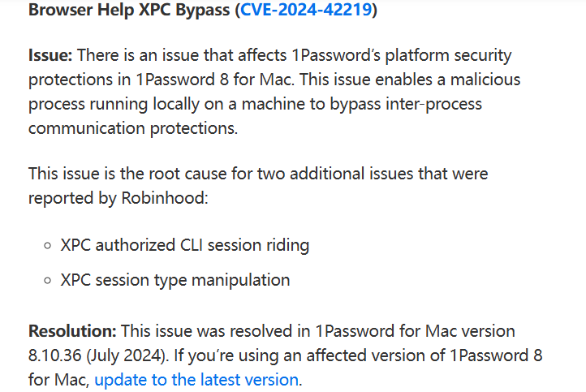586x392 pixels.
Task: Click the bold "Resolution:" label
Action: pyautogui.click(x=73, y=331)
